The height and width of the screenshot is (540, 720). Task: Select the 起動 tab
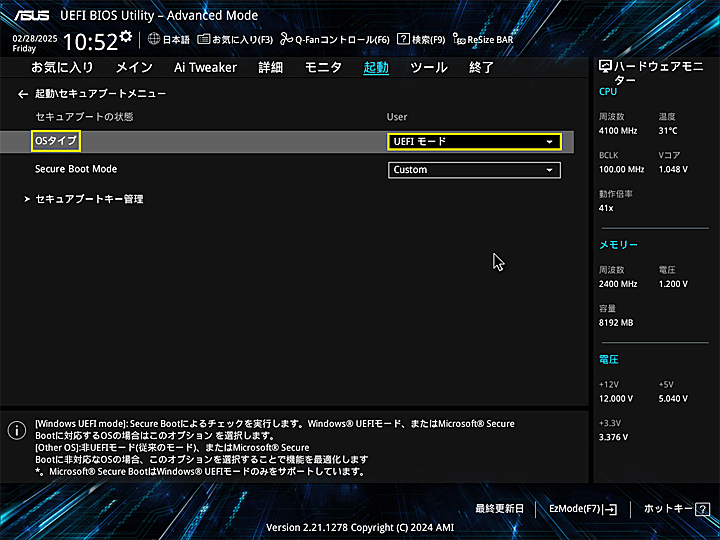376,68
